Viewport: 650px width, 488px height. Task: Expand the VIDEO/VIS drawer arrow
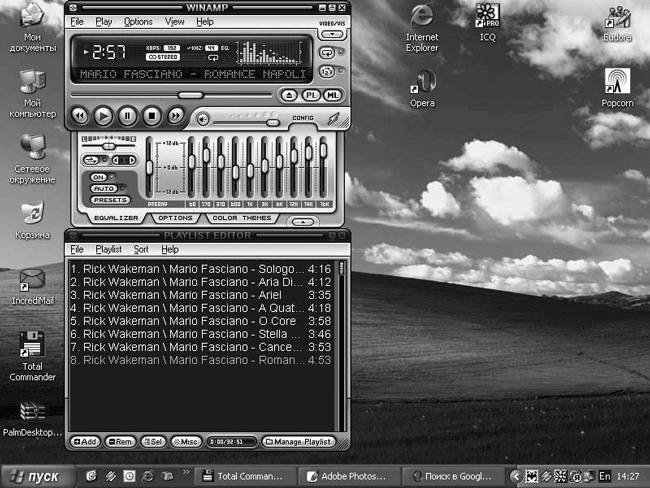pos(332,34)
